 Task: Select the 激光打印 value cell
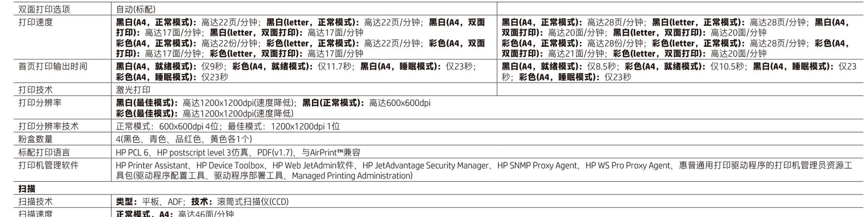[x=133, y=90]
